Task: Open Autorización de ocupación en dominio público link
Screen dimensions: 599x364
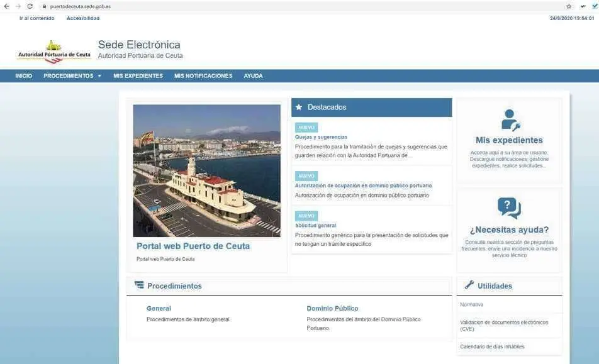Action: click(x=363, y=185)
